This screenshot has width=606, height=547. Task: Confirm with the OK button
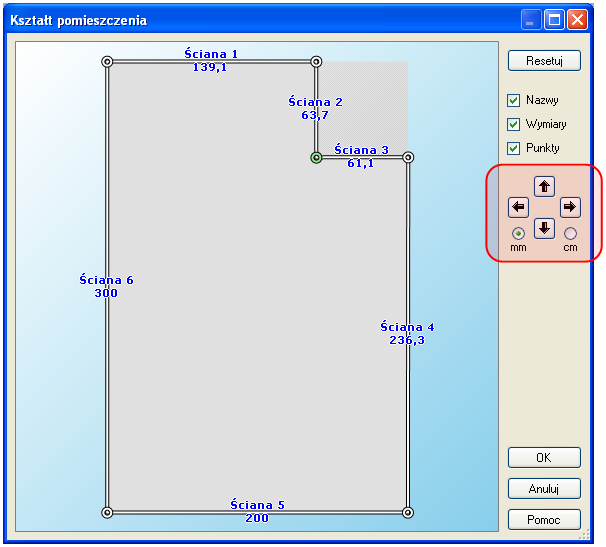[544, 458]
